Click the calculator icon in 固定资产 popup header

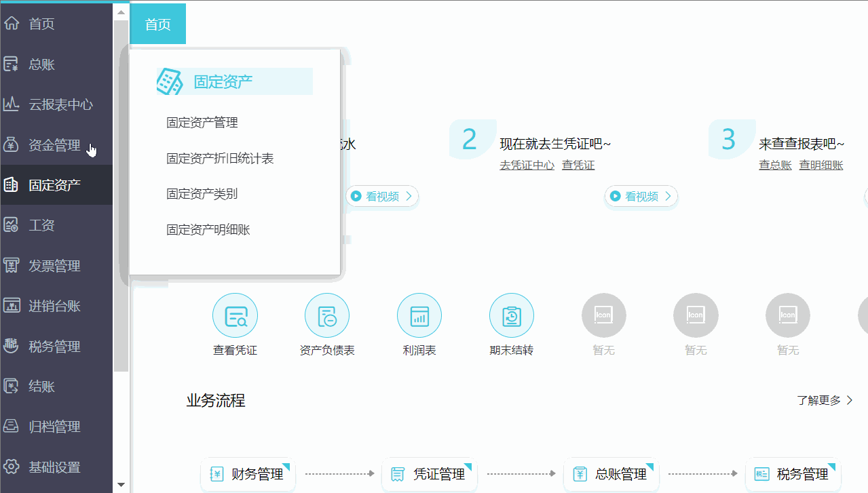click(x=170, y=81)
